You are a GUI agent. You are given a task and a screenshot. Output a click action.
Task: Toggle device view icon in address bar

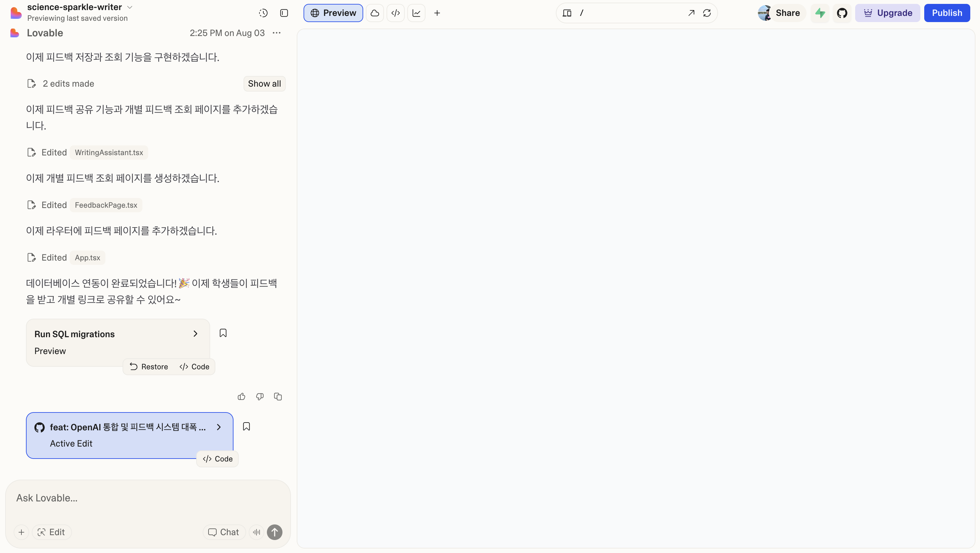(x=567, y=13)
